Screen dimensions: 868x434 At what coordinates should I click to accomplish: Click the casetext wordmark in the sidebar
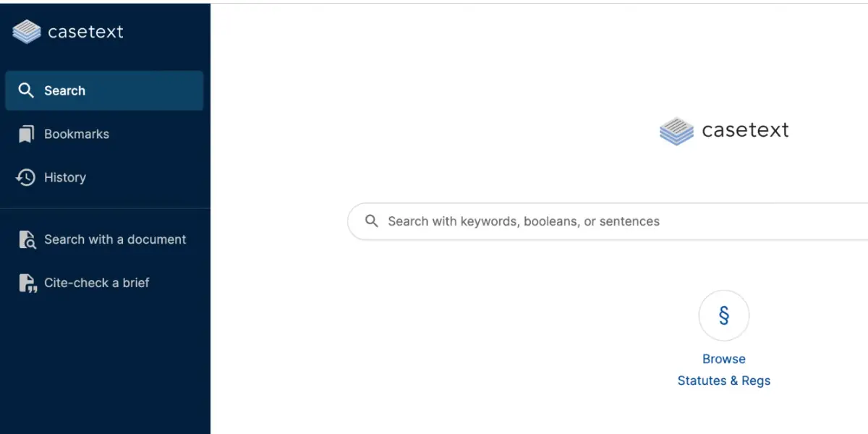[x=85, y=32]
